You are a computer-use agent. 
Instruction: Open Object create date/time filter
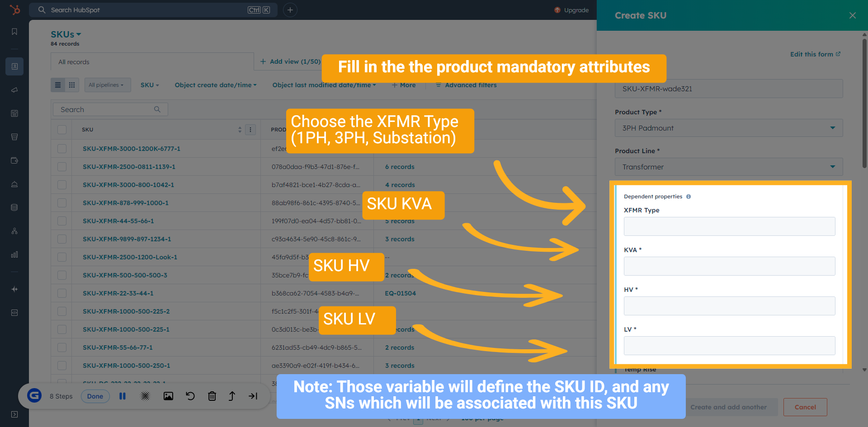click(x=216, y=85)
